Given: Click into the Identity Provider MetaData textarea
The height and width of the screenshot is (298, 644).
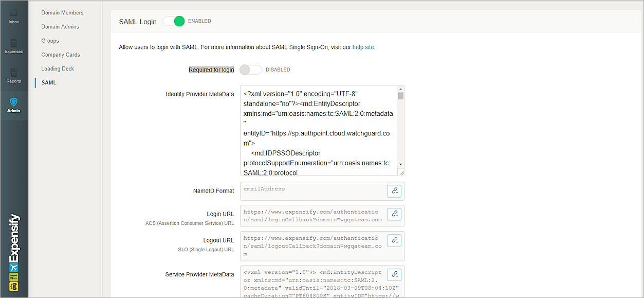Looking at the screenshot, I should 319,130.
